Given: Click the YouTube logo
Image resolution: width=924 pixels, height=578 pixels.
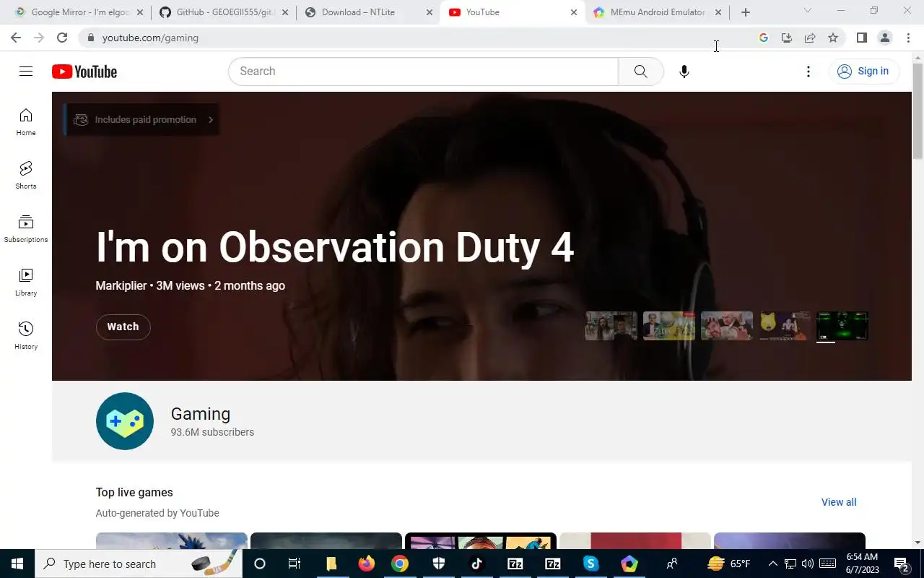Looking at the screenshot, I should [x=84, y=72].
